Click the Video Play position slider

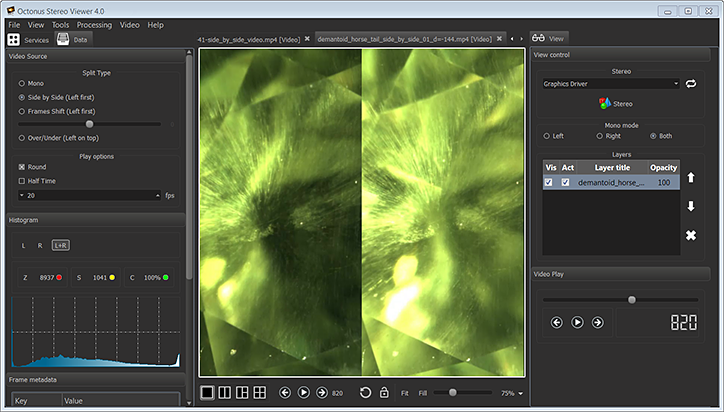pyautogui.click(x=631, y=299)
